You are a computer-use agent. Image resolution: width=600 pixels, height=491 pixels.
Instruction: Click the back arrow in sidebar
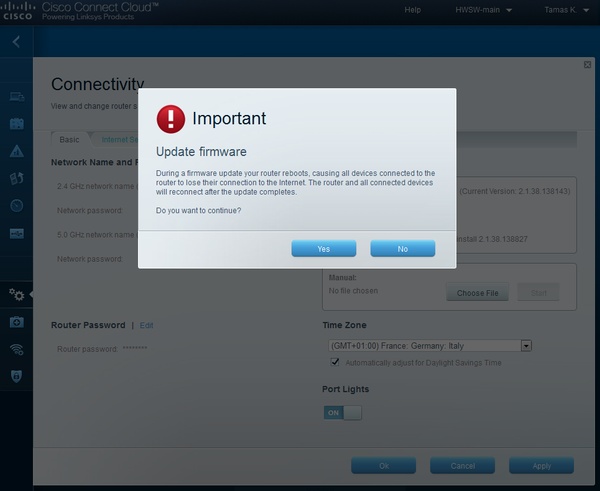pyautogui.click(x=16, y=42)
